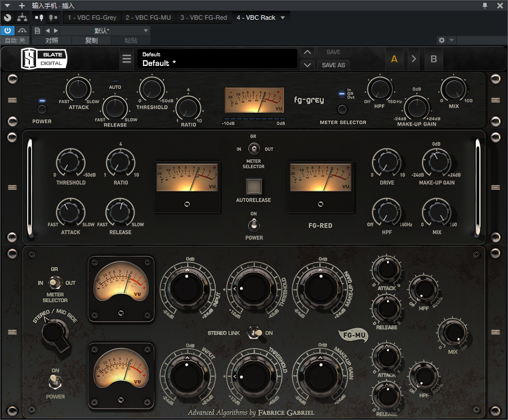The height and width of the screenshot is (420, 508).
Task: Click the 粘贴 paste button
Action: tap(131, 41)
